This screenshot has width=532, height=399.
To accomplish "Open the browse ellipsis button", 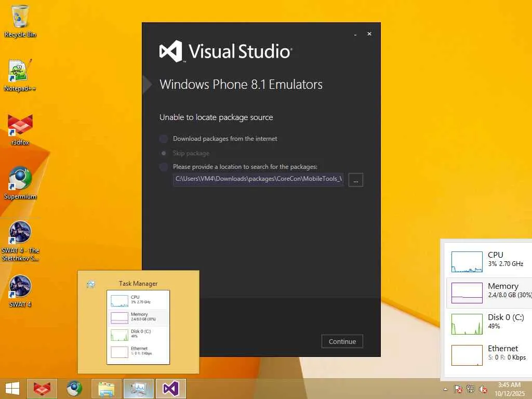I will [x=355, y=180].
